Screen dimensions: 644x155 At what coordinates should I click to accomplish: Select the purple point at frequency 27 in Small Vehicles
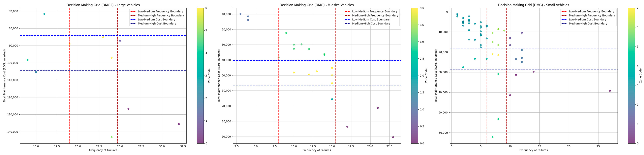coord(610,91)
